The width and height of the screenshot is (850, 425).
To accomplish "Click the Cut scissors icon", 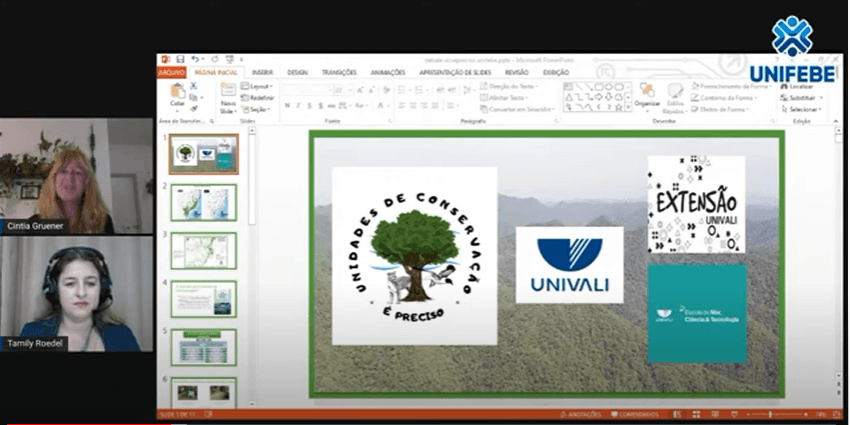I will coord(194,86).
